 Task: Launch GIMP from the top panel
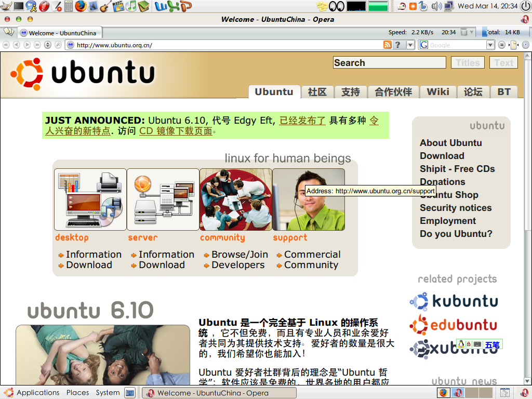pyautogui.click(x=6, y=6)
